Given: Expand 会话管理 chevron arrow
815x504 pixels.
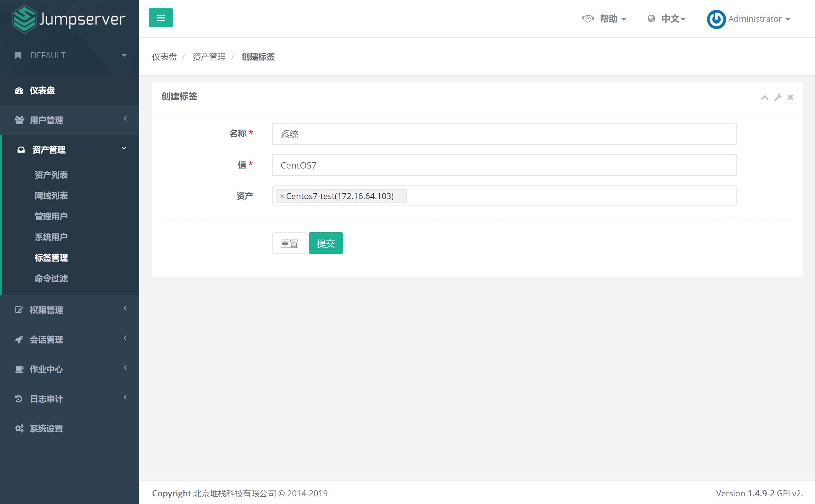Looking at the screenshot, I should [125, 338].
